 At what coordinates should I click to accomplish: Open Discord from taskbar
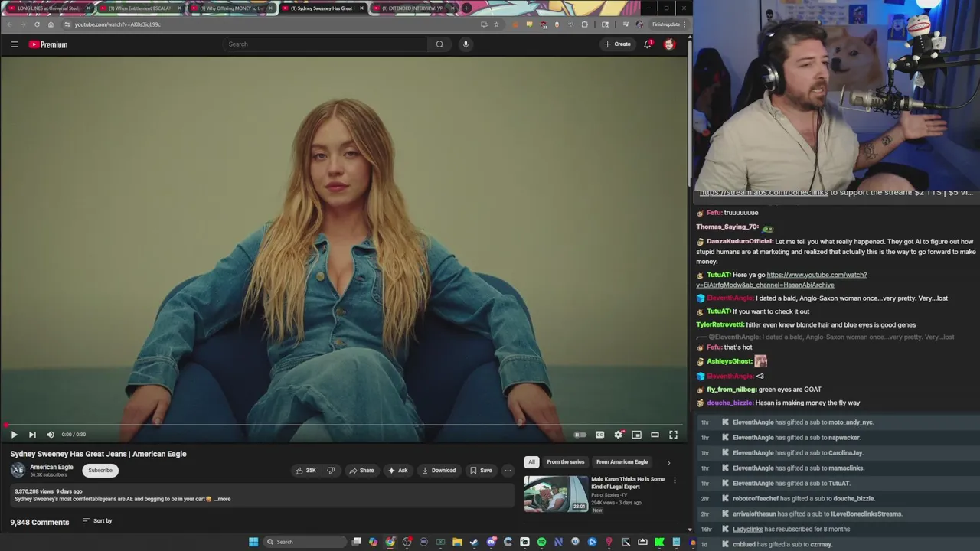(x=491, y=542)
